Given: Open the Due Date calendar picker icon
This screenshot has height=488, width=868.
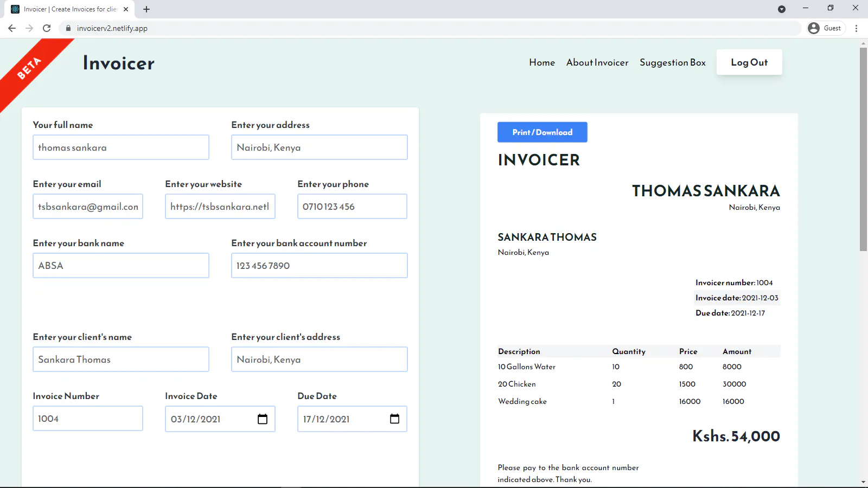Looking at the screenshot, I should click(395, 419).
